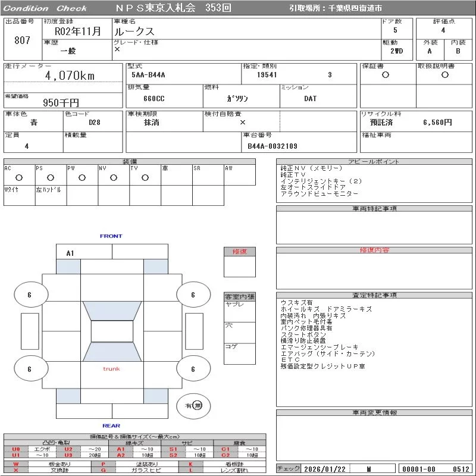Viewport: 476px width, 476px height.
Task: Click the 取扱説明書 circle mark
Action: pos(444,75)
